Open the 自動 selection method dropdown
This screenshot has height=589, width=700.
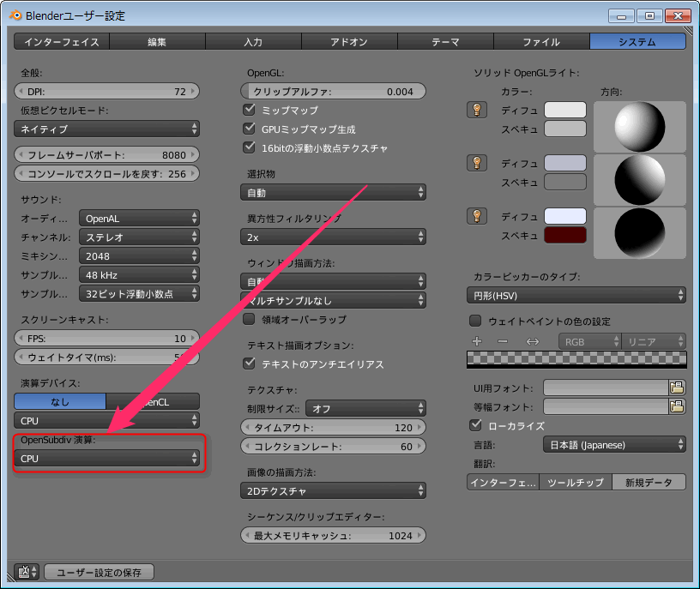coord(333,192)
